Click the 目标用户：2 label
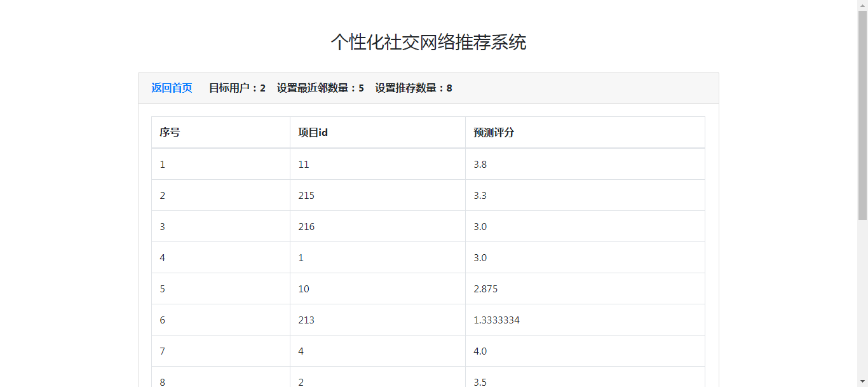Screen dimensions: 868x387 [237, 88]
